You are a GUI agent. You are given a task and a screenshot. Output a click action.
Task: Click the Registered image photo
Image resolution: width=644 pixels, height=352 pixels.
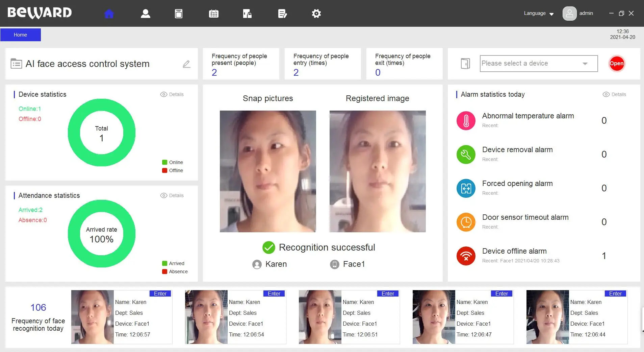[378, 171]
